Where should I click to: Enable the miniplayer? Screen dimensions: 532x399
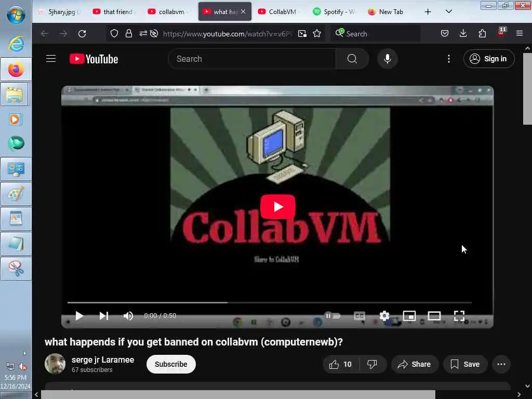point(409,316)
